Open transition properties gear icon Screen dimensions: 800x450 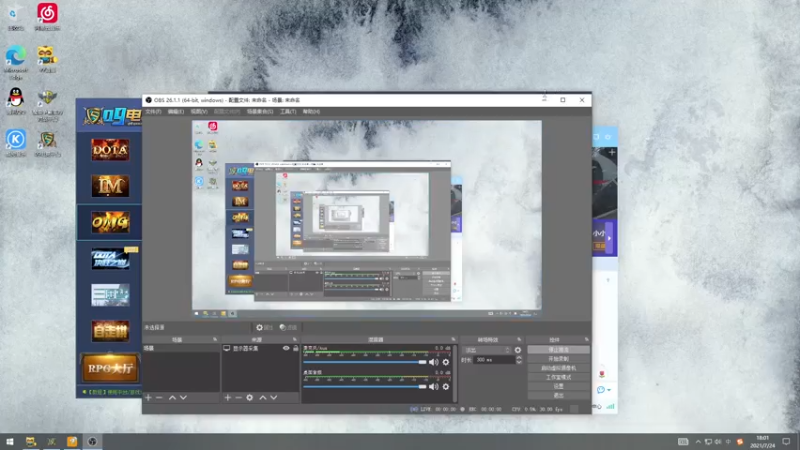(518, 350)
